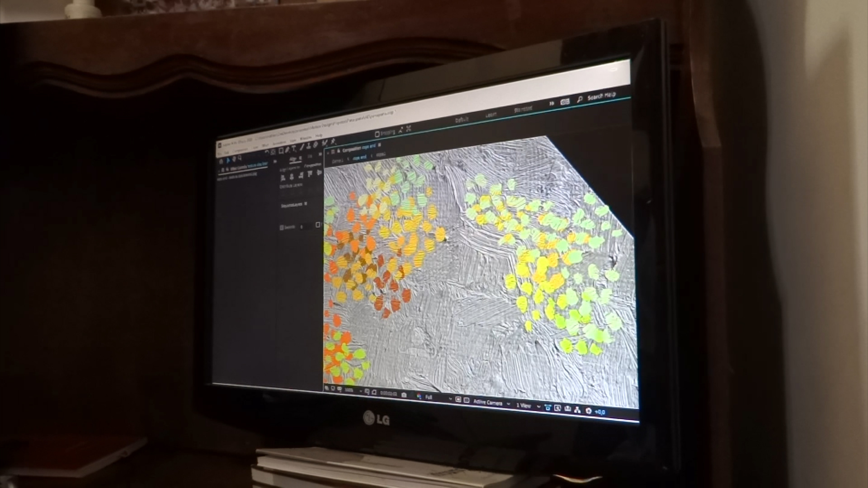Viewport: 868px width, 488px height.
Task: Open the Comp Flowchart icon
Action: (x=577, y=410)
